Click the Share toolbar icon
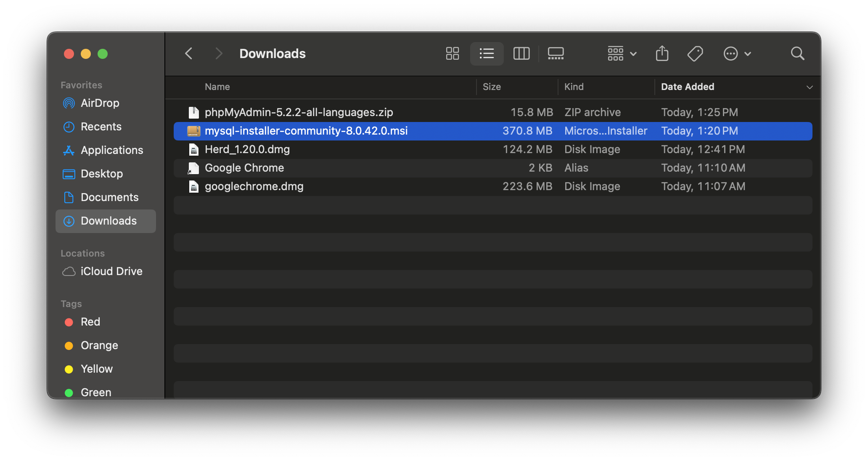 click(x=662, y=53)
